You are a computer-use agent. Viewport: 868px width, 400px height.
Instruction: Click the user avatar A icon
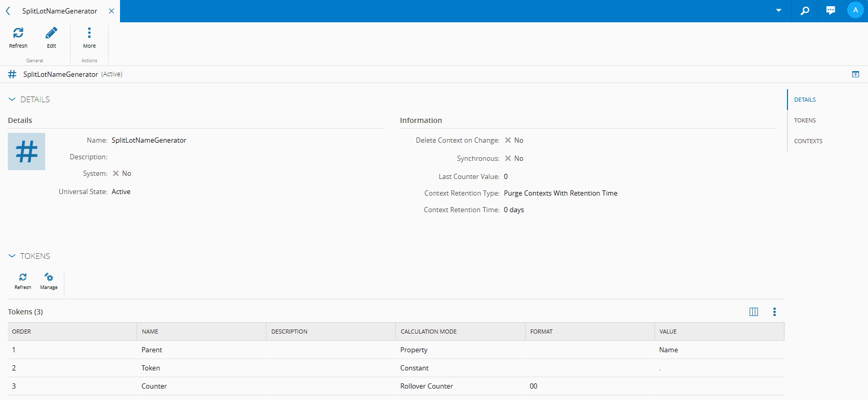[855, 10]
